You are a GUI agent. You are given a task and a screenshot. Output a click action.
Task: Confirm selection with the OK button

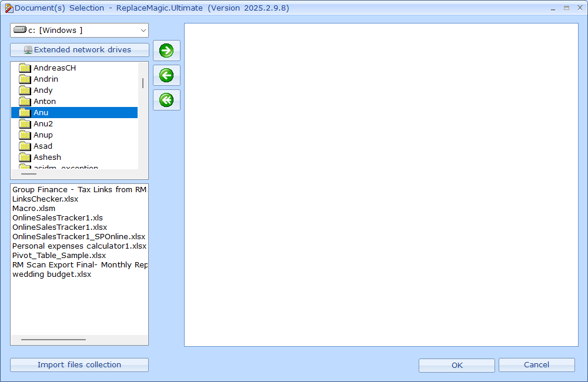[457, 366]
